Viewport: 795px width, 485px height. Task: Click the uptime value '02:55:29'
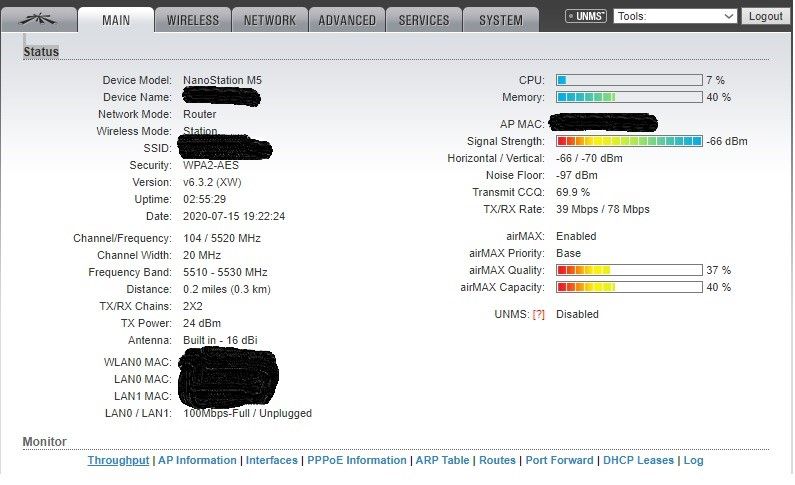(204, 199)
